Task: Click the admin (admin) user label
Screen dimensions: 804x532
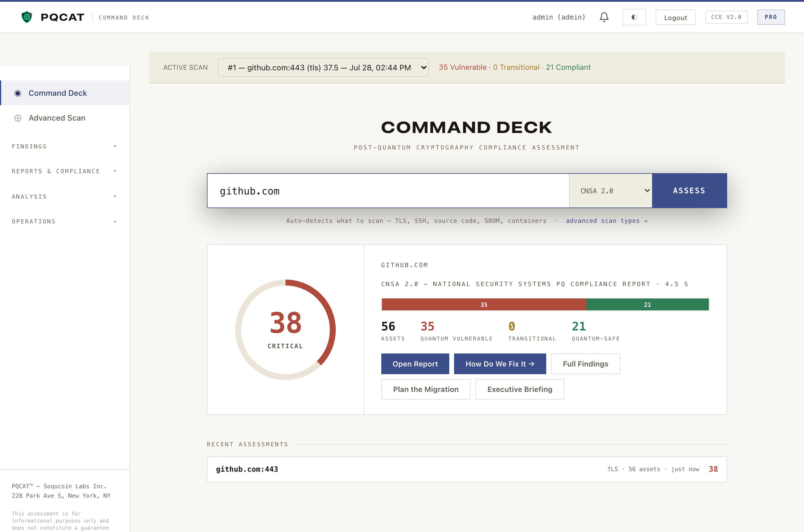Action: coord(559,17)
